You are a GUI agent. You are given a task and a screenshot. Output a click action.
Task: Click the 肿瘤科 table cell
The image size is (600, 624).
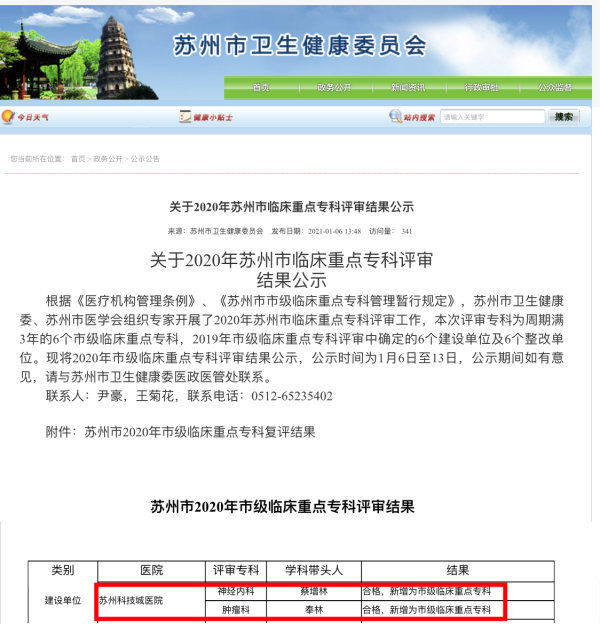click(236, 610)
